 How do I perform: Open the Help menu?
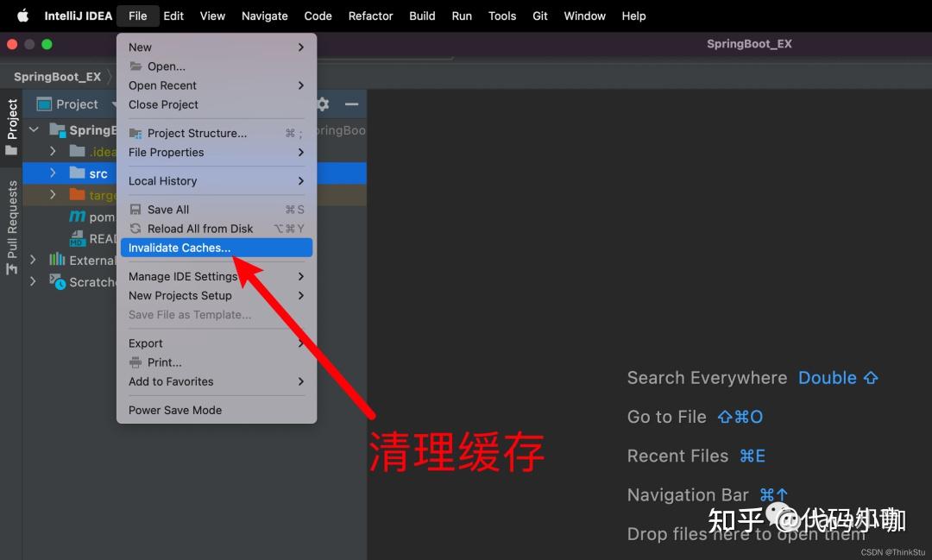[x=633, y=16]
